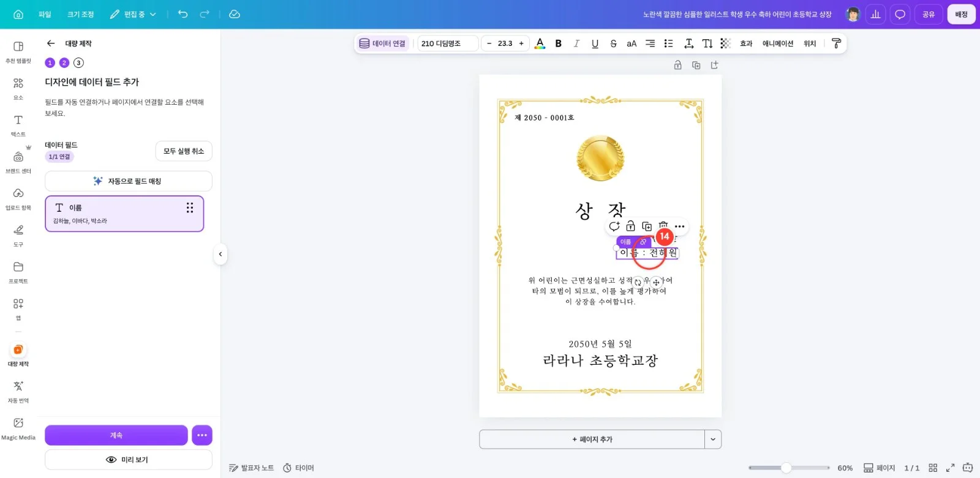Click the 모두 실행 취소 button
Screen dimensions: 980x478
pyautogui.click(x=184, y=151)
